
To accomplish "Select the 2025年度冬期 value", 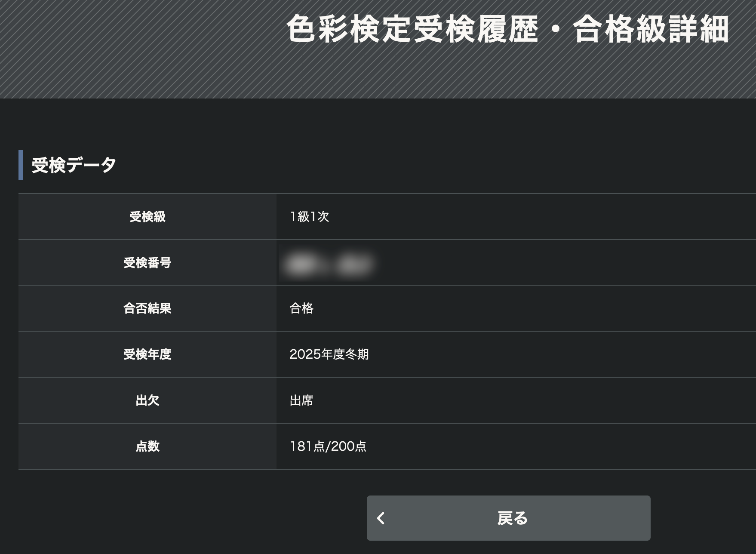I will click(x=329, y=354).
